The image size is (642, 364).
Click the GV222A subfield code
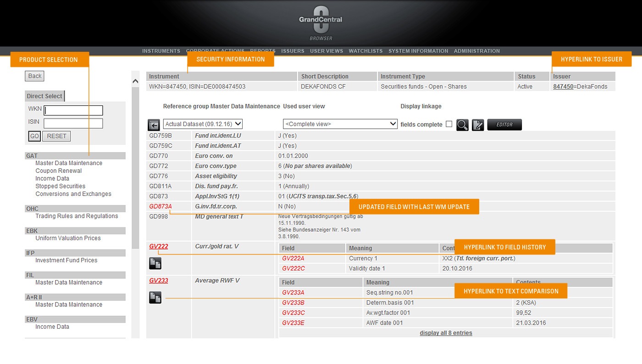pos(293,259)
